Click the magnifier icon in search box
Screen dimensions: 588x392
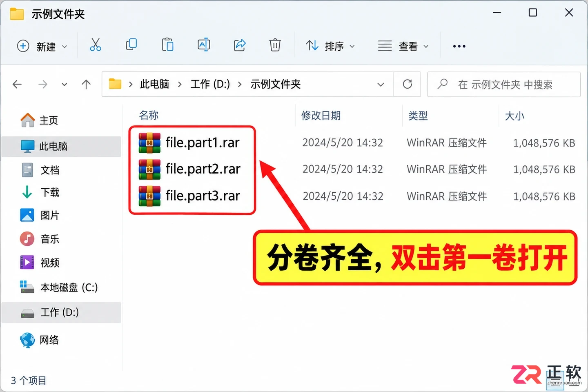click(x=443, y=84)
